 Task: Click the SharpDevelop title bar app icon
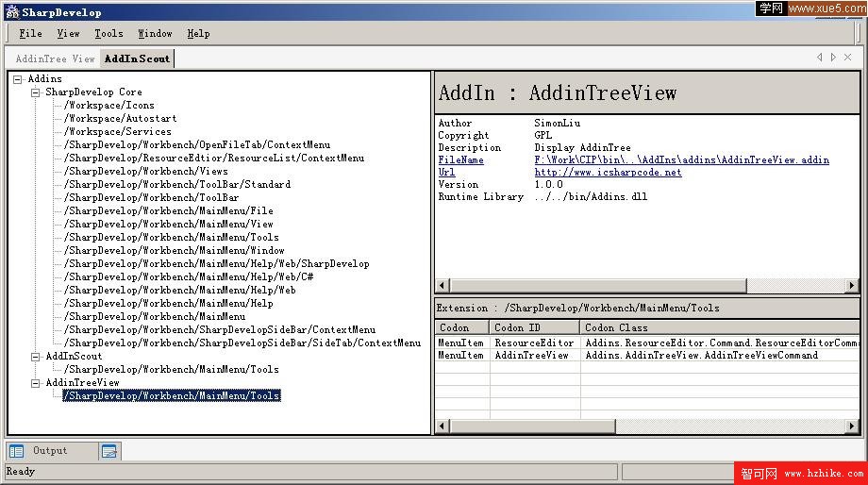click(11, 11)
